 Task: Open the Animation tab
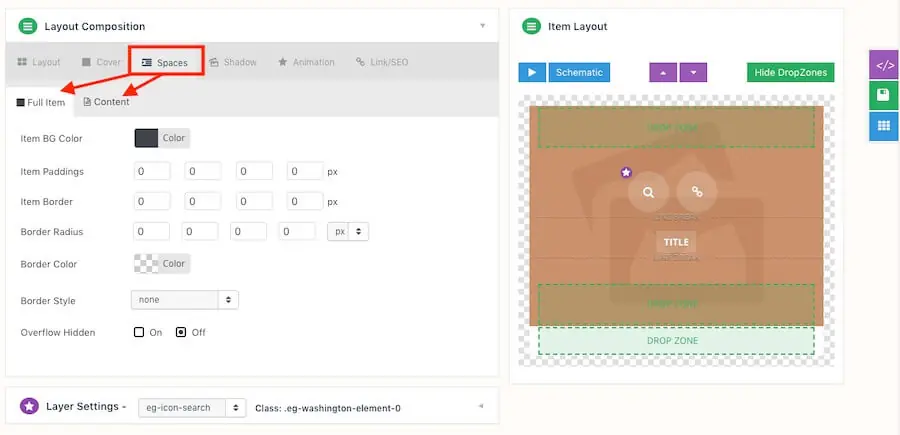tap(307, 62)
